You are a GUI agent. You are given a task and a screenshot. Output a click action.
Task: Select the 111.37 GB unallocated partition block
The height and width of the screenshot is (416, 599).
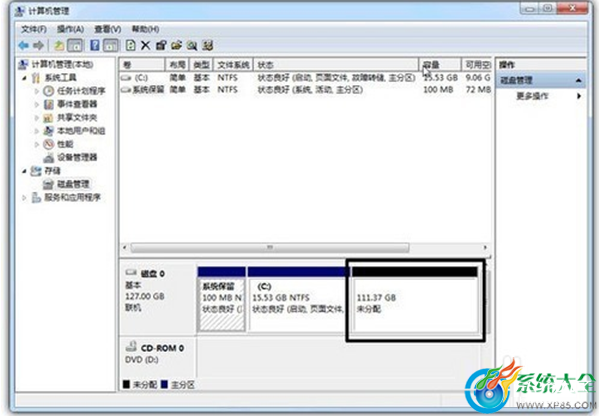click(415, 301)
